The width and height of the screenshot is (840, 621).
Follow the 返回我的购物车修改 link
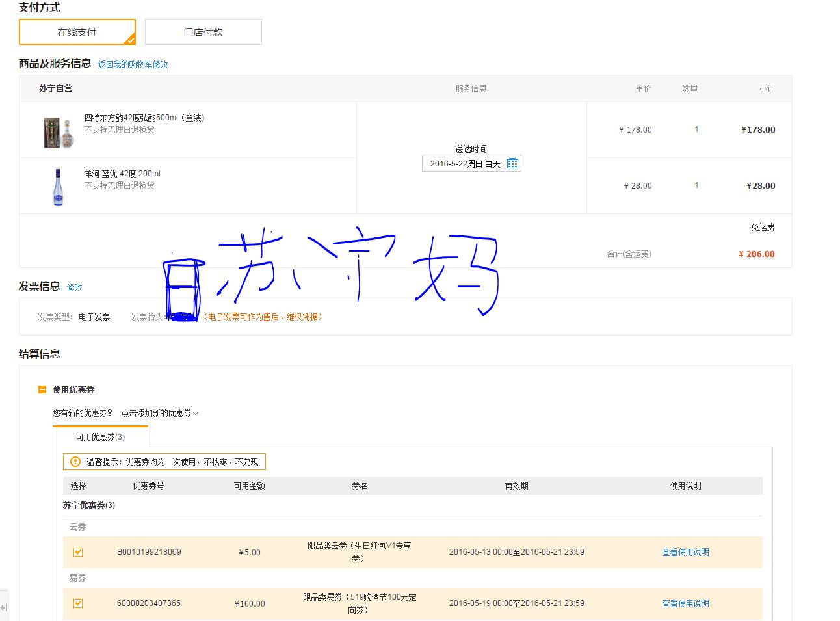(x=133, y=64)
